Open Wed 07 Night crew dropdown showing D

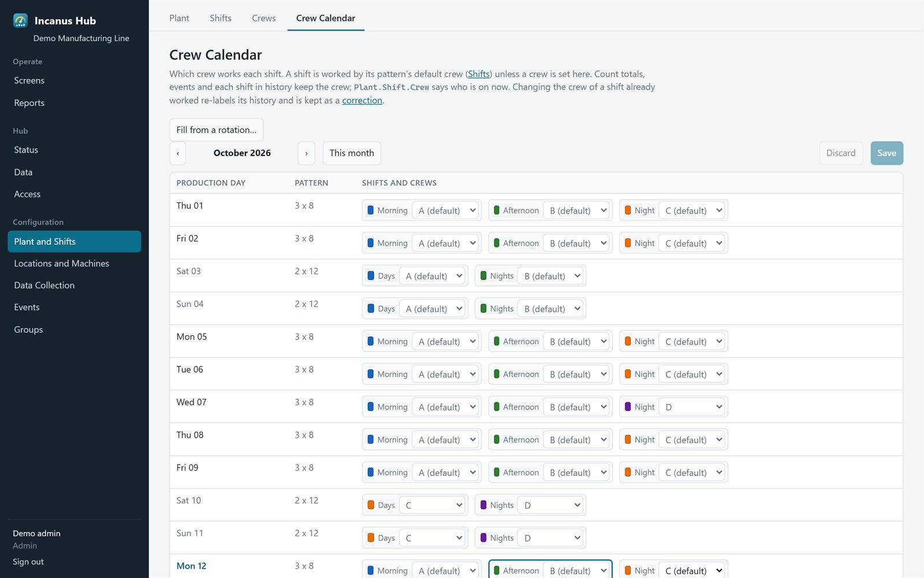click(692, 407)
